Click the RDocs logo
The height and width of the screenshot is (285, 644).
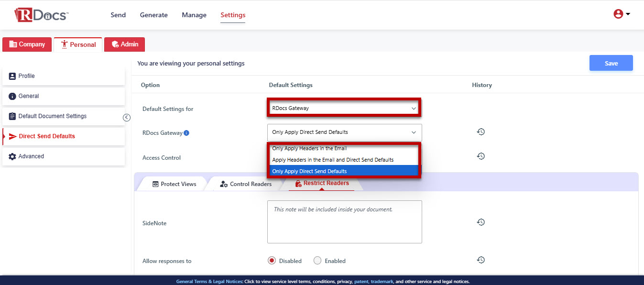click(41, 15)
